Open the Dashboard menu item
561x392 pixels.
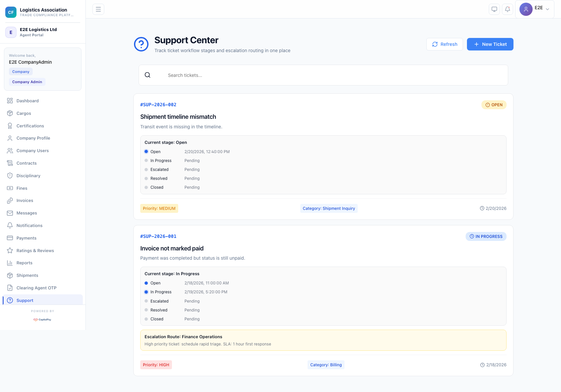pyautogui.click(x=28, y=101)
